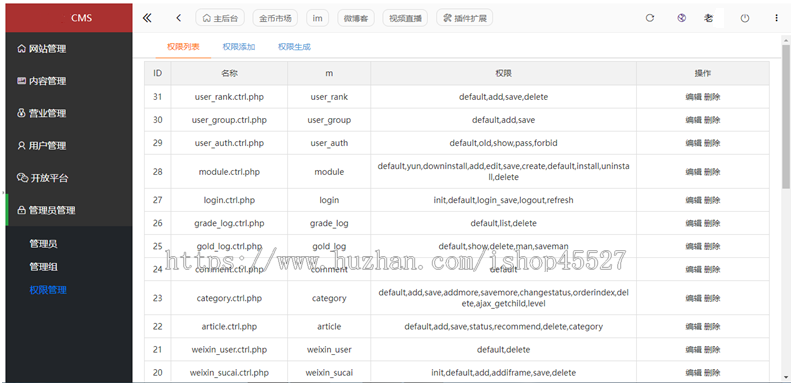Screen dimensions: 793x385
Task: Open the 管理员 submenu item
Action: coord(43,244)
